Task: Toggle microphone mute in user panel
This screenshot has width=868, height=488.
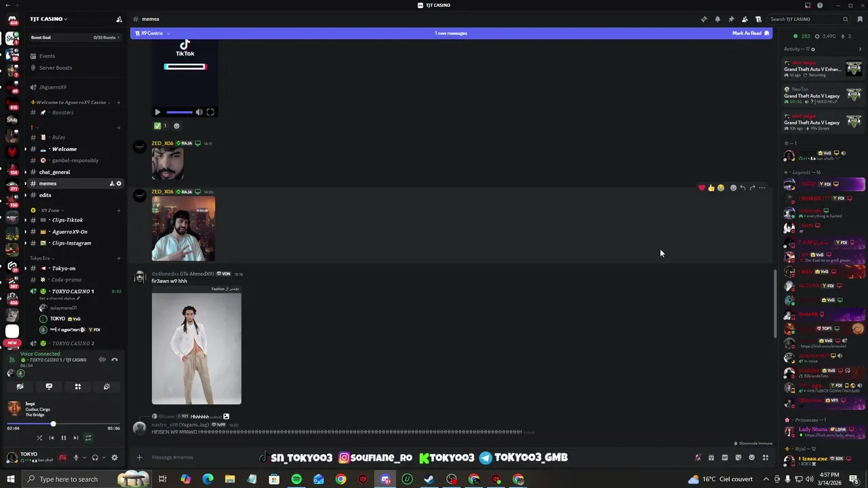Action: point(76,458)
